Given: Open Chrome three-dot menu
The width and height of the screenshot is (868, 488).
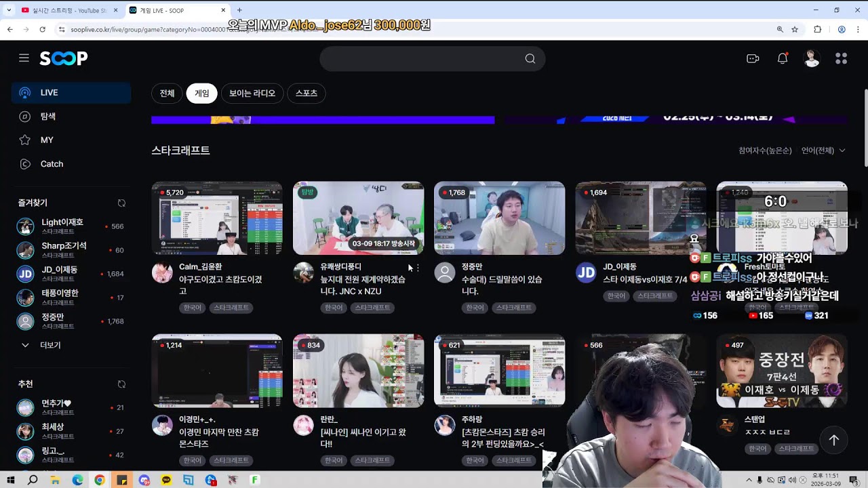Looking at the screenshot, I should click(859, 30).
